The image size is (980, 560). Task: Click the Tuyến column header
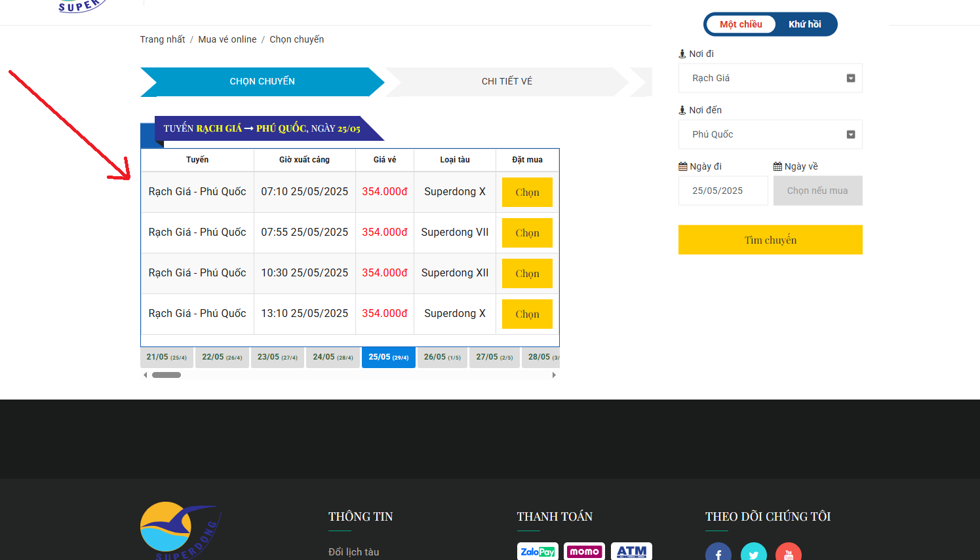[x=197, y=160]
